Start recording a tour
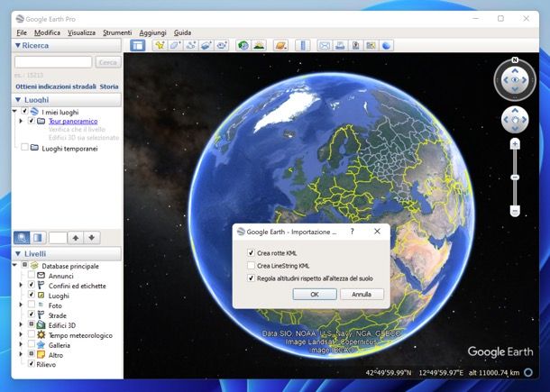The image size is (550, 392). 222,45
